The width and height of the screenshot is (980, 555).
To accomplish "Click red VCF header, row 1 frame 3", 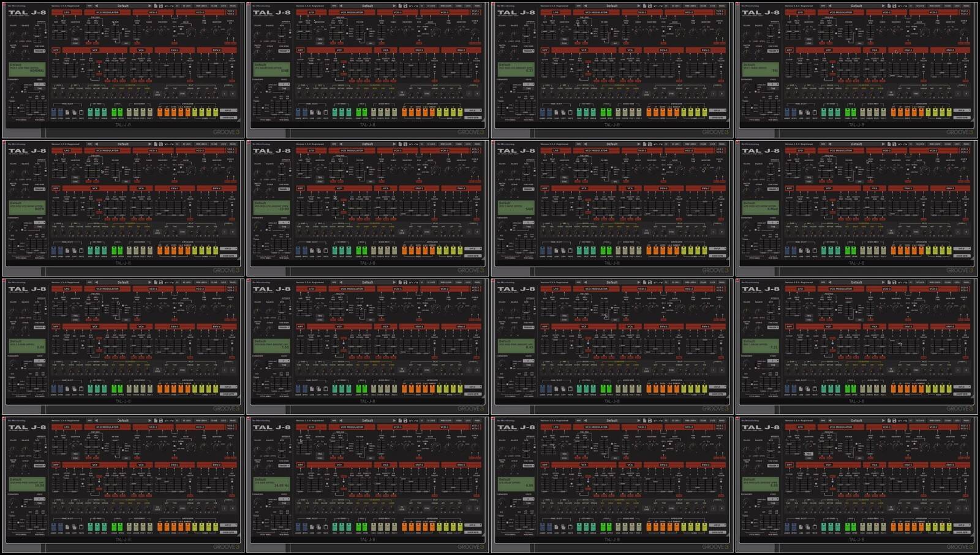I will (584, 50).
